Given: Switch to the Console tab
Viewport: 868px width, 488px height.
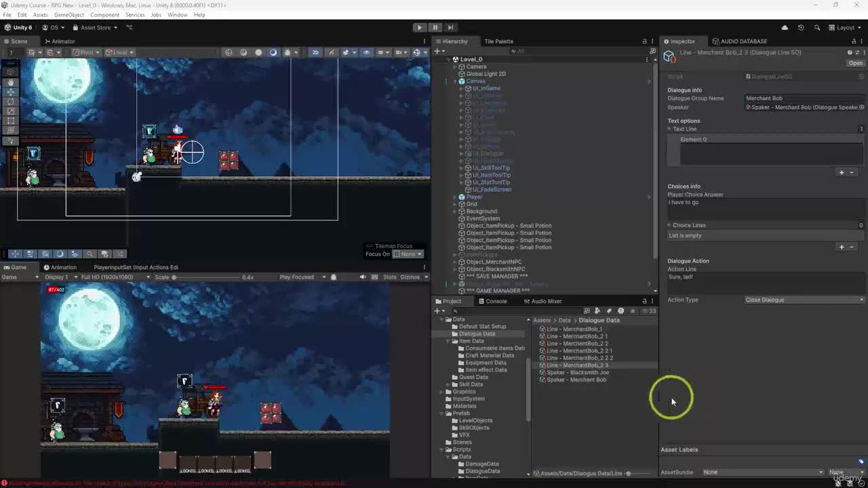Looking at the screenshot, I should click(x=492, y=301).
